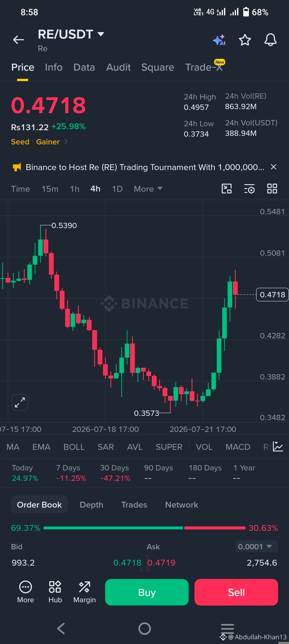This screenshot has width=289, height=644.
Task: Tap the back arrow at top left
Action: (18, 40)
